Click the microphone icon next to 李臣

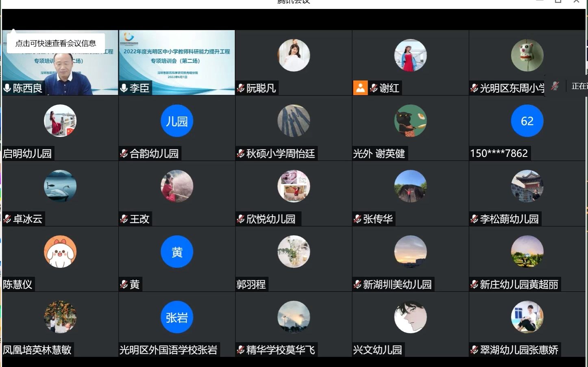click(x=123, y=88)
